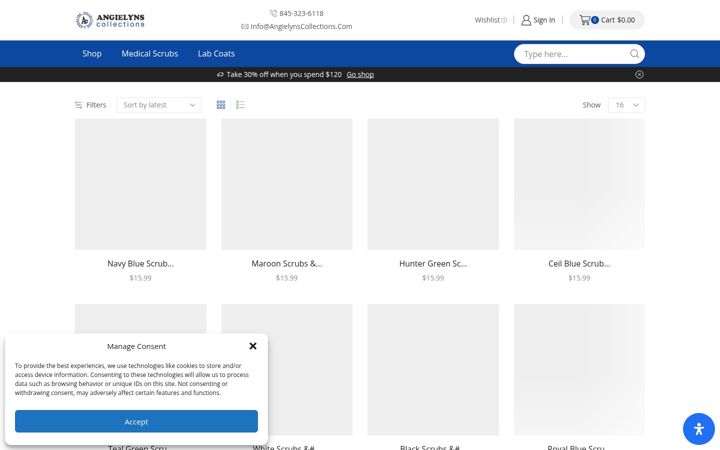Click the 'Maroon Scrubs &...' product title
The width and height of the screenshot is (720, 450).
point(287,264)
